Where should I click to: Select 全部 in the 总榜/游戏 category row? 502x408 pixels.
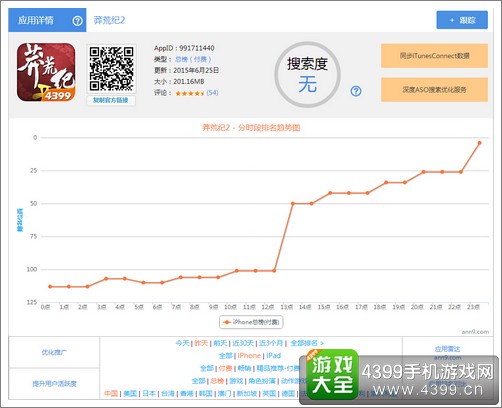[x=198, y=381]
